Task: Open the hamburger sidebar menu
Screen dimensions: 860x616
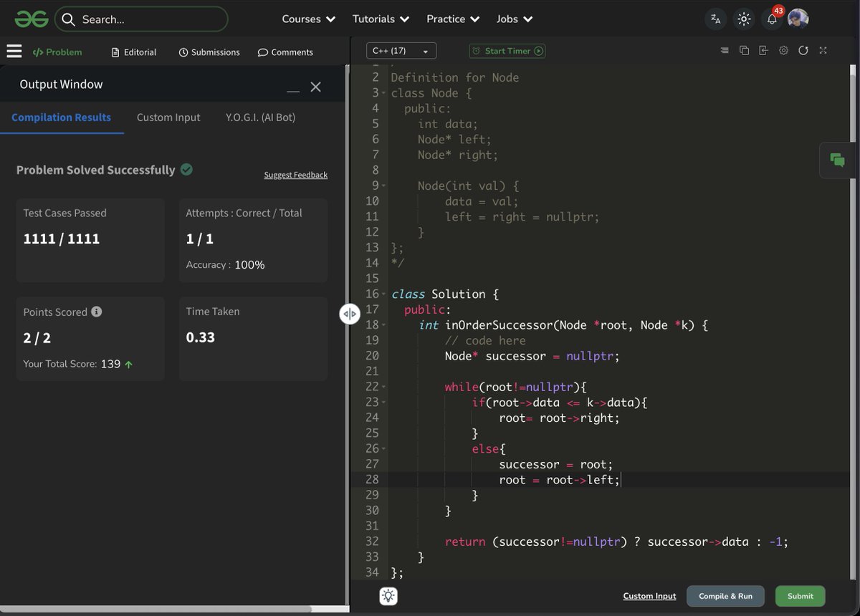Action: [x=14, y=52]
